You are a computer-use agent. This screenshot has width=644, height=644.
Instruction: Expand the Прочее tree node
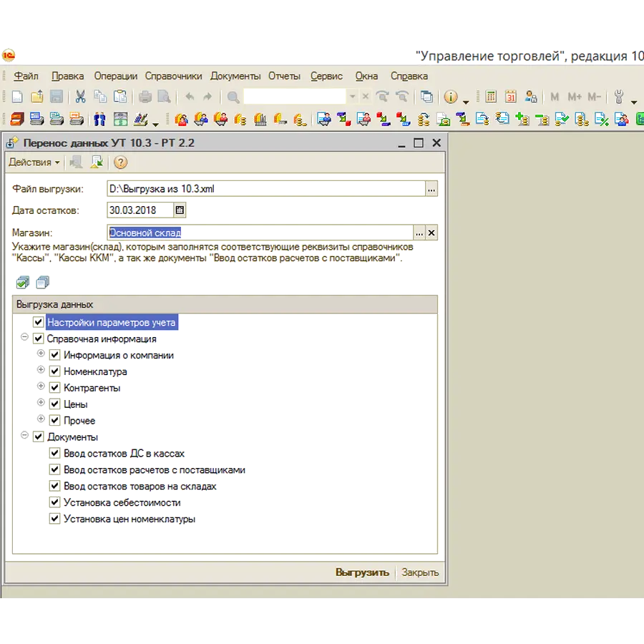coord(41,419)
